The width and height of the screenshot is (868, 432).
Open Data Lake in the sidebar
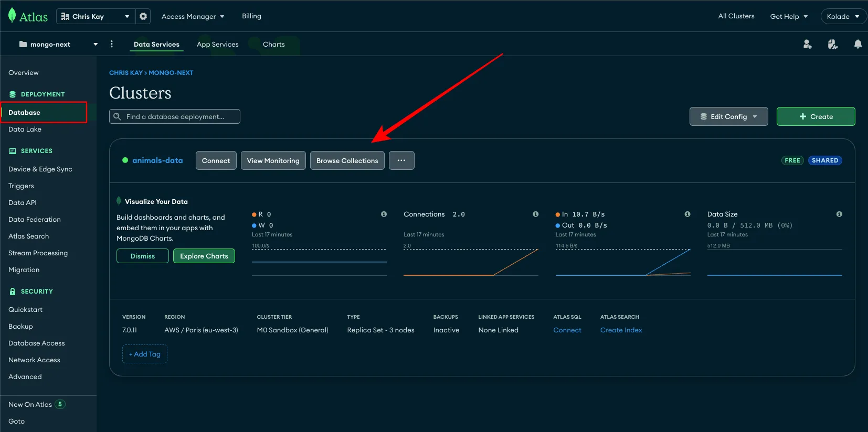coord(25,129)
